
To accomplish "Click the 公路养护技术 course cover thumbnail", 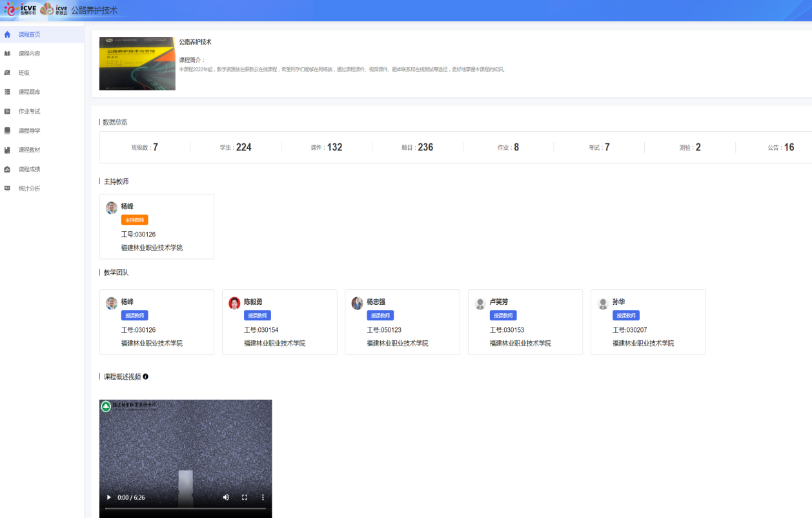I will click(137, 63).
